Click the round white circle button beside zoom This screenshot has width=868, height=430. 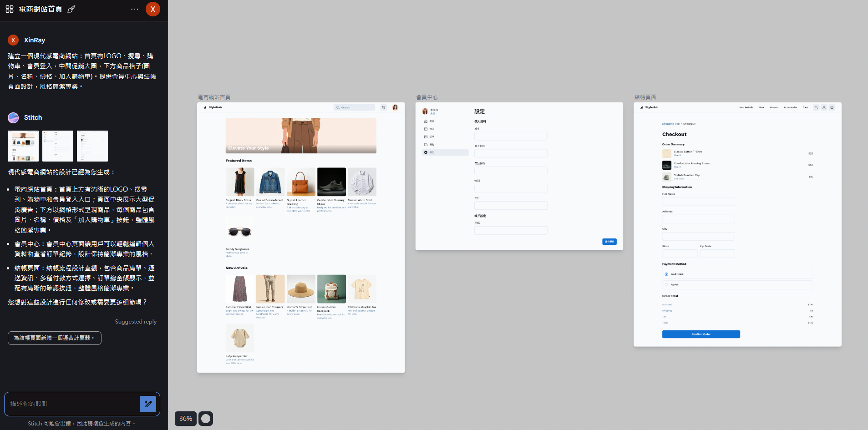[206, 419]
